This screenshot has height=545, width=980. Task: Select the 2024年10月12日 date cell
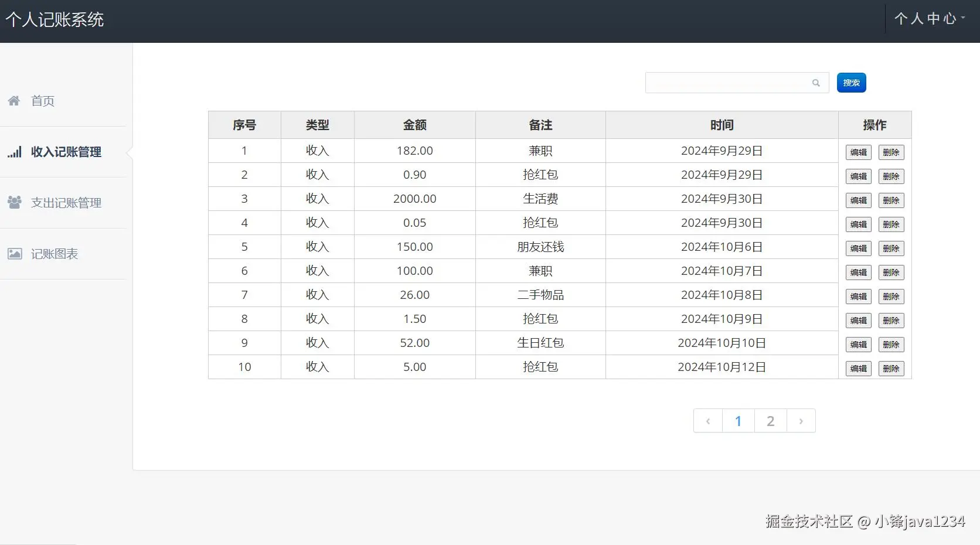point(722,367)
